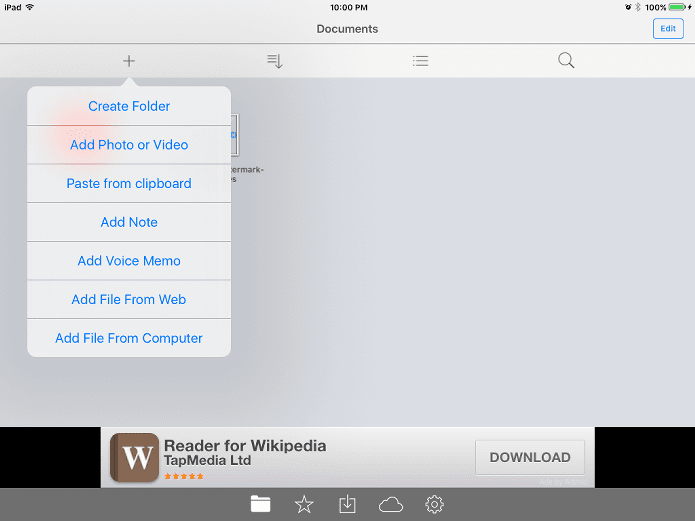Select Add File From Web
695x521 pixels.
129,299
